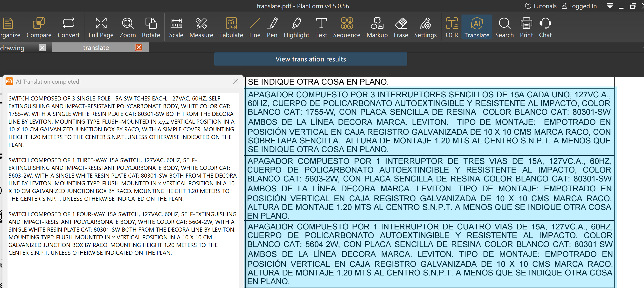Click the Logged In account status

[579, 6]
